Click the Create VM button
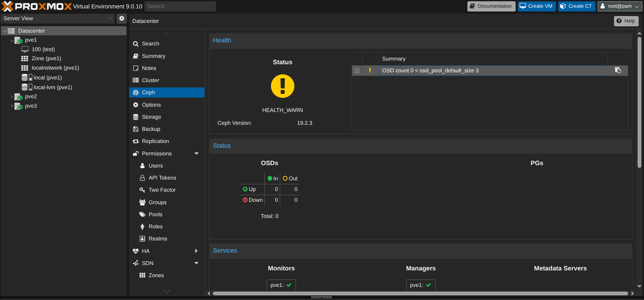This screenshot has height=300, width=644. coord(536,6)
